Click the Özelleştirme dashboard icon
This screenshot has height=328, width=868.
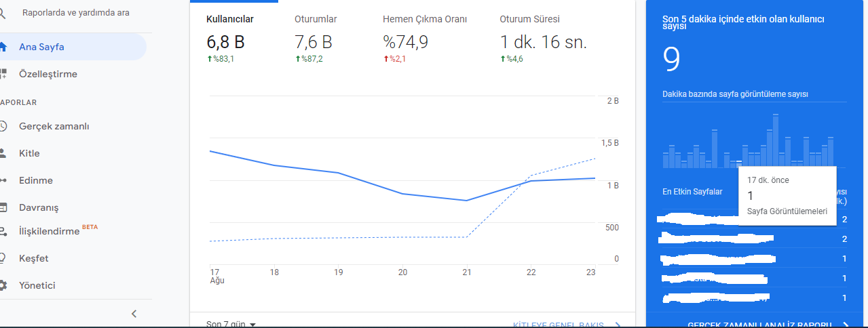click(3, 73)
